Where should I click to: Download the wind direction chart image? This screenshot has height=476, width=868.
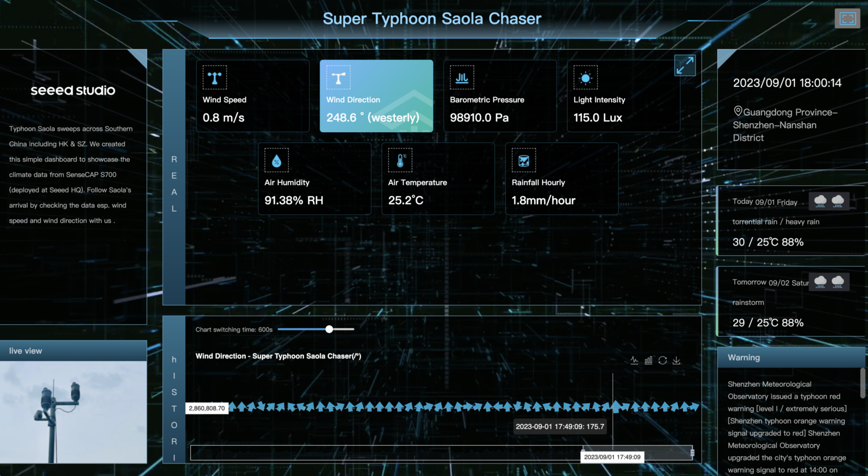676,360
